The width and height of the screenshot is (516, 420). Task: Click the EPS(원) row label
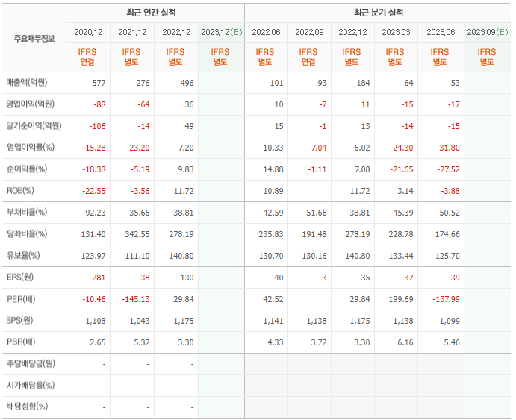tap(19, 278)
